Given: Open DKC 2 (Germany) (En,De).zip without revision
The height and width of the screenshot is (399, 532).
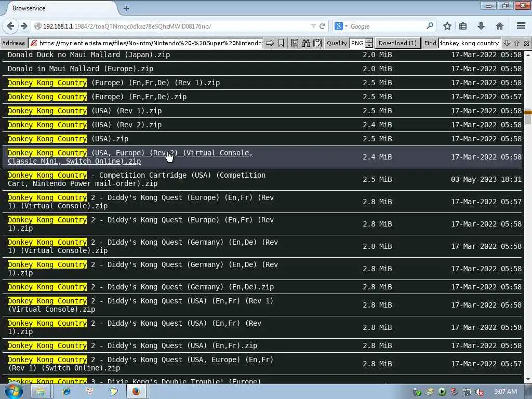Looking at the screenshot, I should pos(140,287).
